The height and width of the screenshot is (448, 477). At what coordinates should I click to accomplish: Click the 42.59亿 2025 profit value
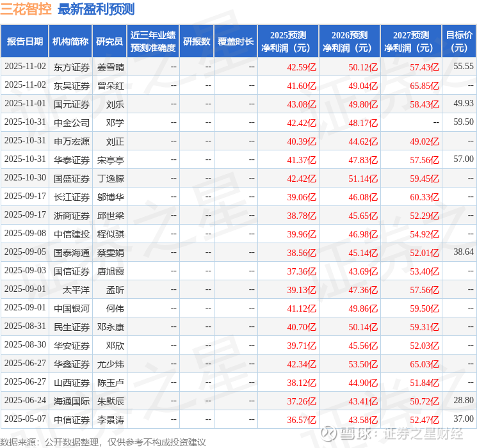(302, 67)
